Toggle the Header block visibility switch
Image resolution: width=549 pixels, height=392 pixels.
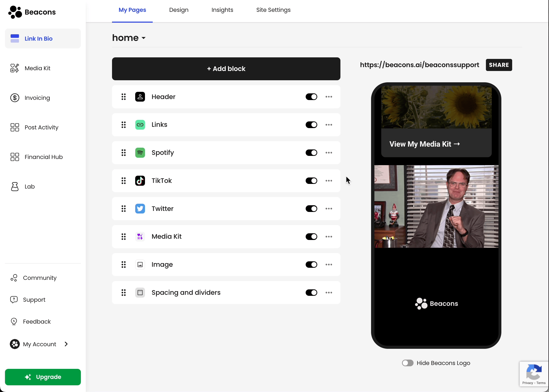pos(311,97)
